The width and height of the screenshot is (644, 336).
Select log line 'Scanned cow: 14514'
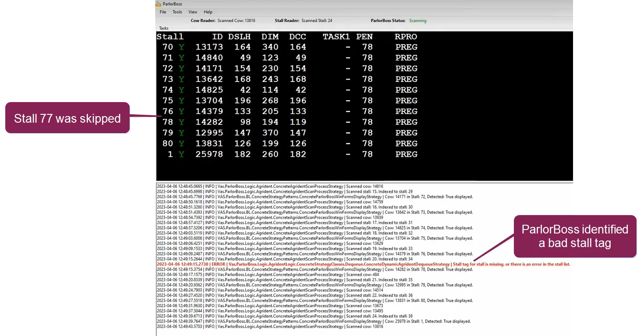point(270,290)
